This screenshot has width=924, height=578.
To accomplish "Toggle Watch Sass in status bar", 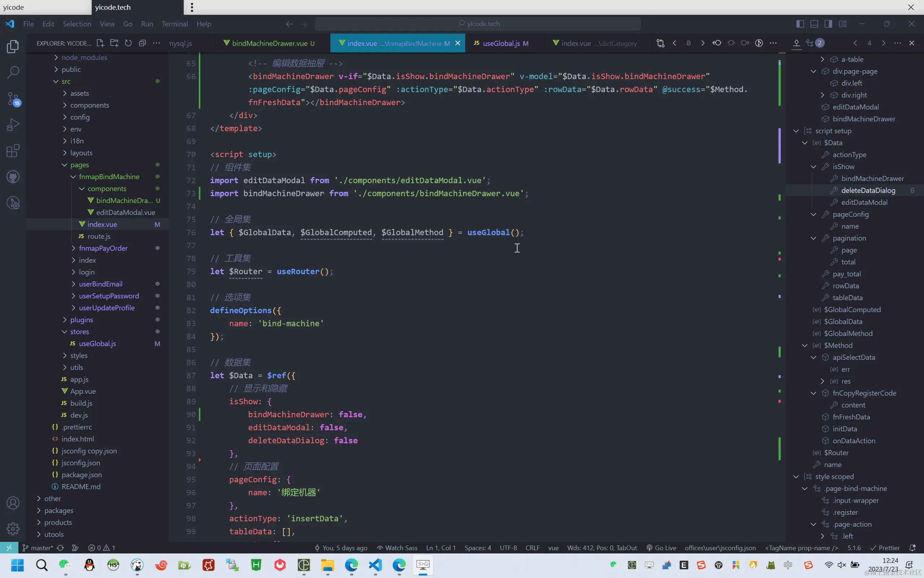I will pos(397,548).
